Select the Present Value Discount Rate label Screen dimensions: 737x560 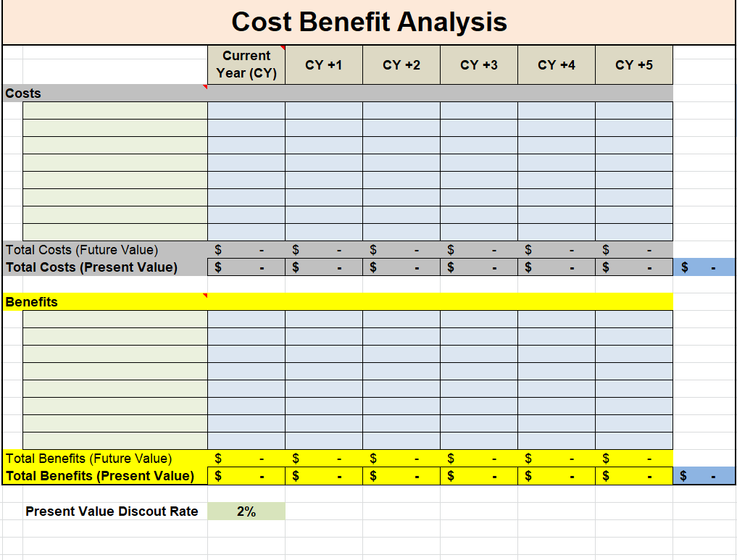[x=112, y=511]
